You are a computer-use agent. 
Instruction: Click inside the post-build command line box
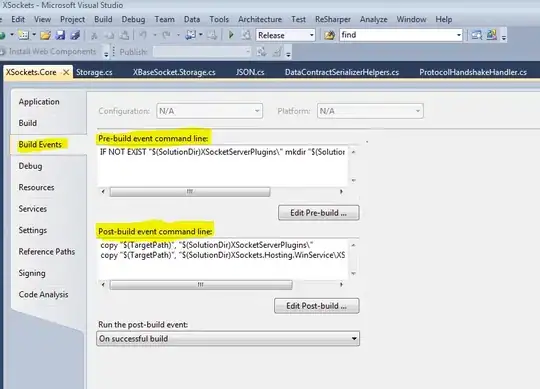point(222,259)
